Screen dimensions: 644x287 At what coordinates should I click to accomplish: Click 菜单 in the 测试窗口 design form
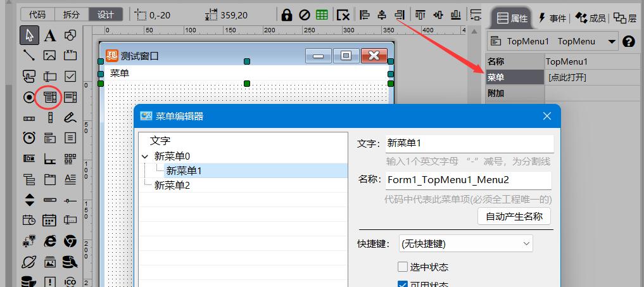pos(120,73)
